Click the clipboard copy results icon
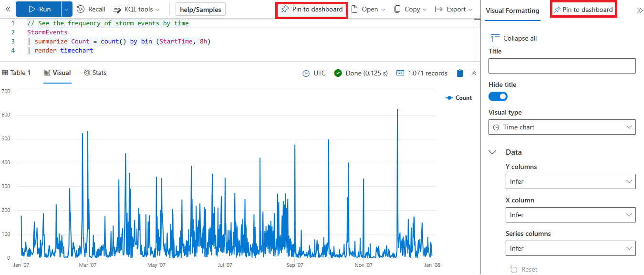 pos(460,73)
